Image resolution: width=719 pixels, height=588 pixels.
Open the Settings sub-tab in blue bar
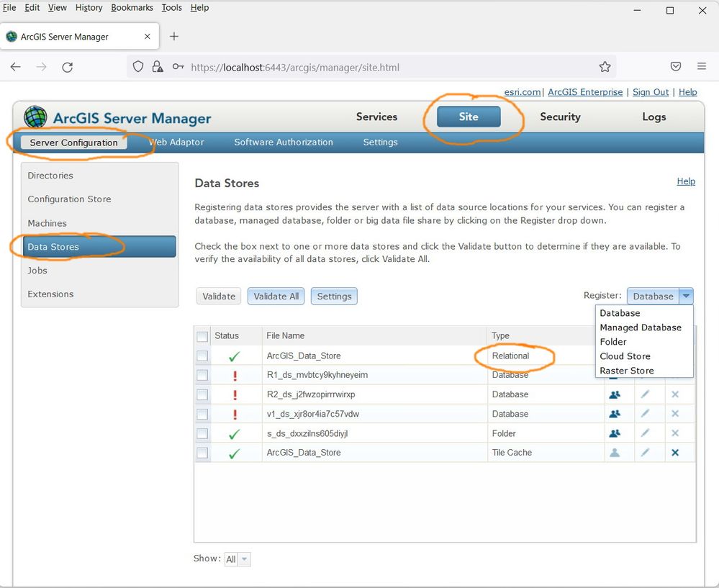[x=380, y=143]
